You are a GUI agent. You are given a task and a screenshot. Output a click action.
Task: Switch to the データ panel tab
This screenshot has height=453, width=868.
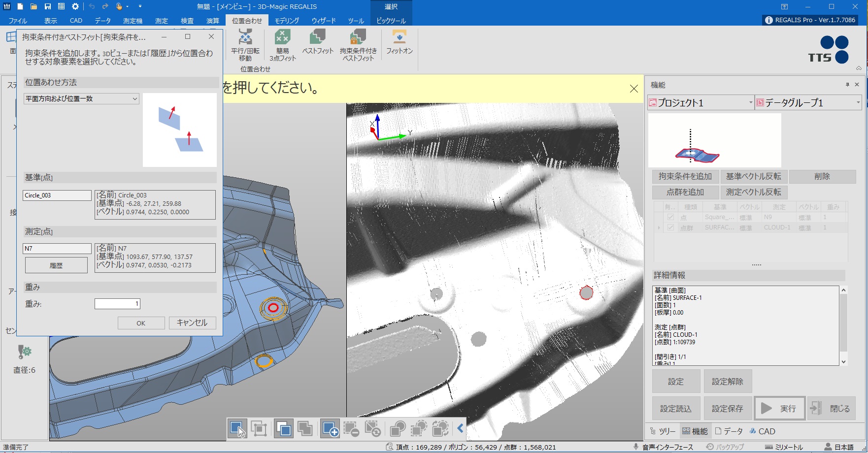coord(729,431)
